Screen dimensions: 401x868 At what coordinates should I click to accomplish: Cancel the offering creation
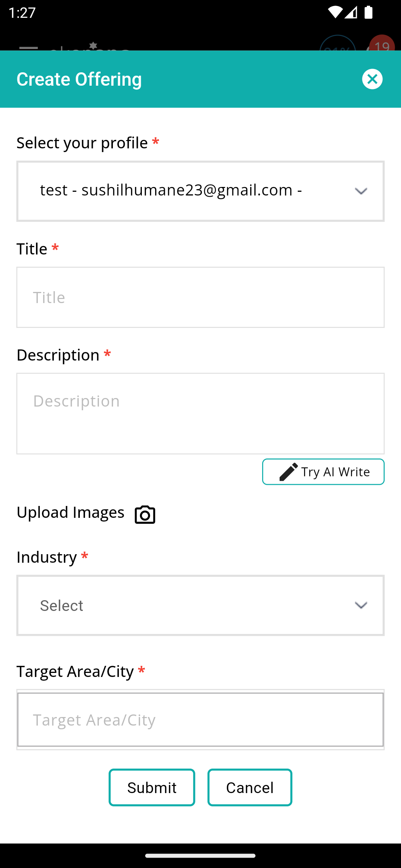pos(250,788)
